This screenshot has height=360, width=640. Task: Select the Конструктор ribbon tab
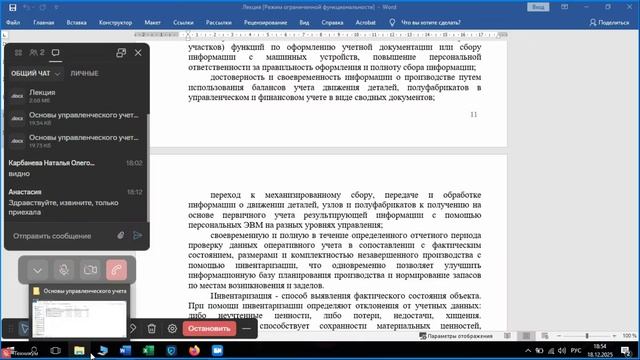tap(116, 22)
